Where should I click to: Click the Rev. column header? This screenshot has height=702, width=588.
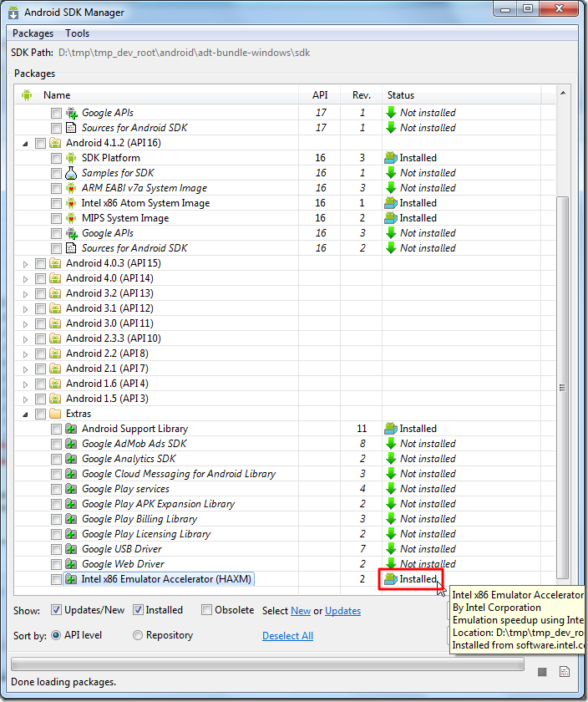pos(361,95)
